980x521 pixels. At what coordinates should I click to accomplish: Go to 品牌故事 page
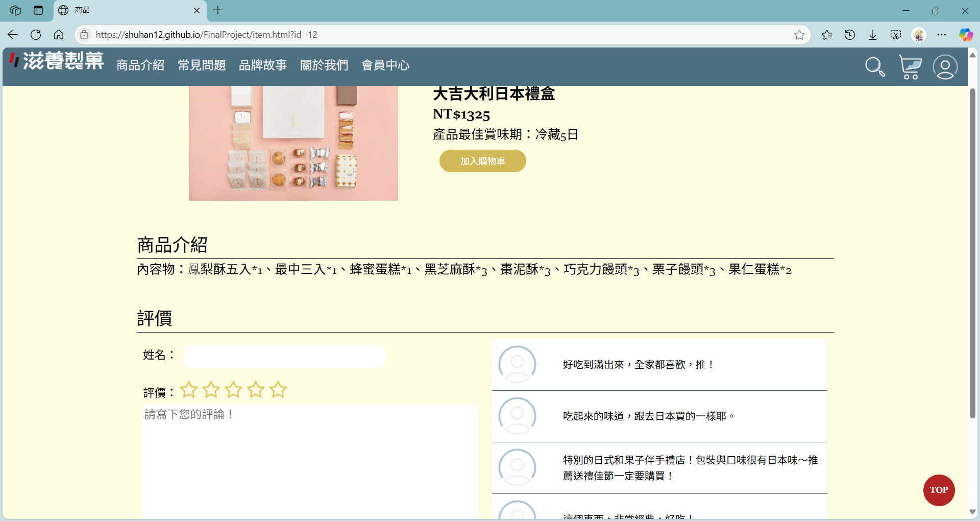coord(263,65)
